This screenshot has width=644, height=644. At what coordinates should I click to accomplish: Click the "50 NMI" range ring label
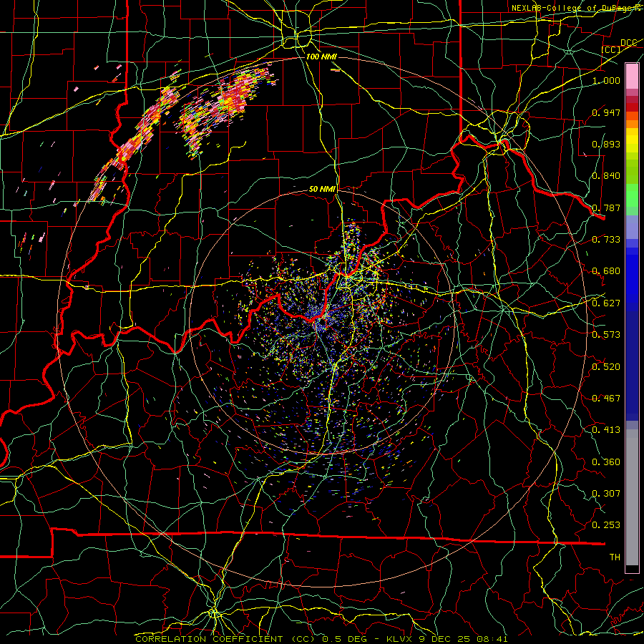tap(323, 189)
